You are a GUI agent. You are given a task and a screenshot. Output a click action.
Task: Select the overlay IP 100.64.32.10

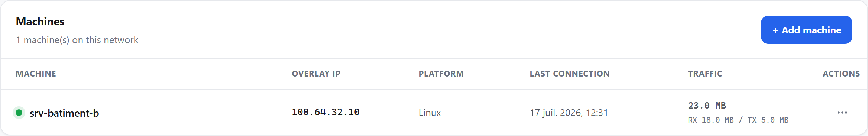(325, 112)
